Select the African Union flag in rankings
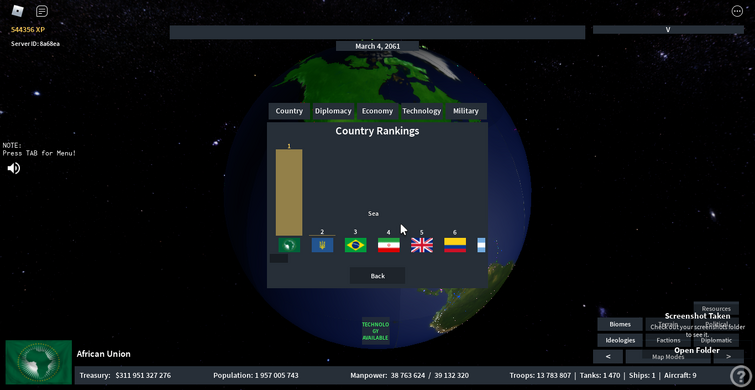Screen dimensions: 755x390 [289, 245]
